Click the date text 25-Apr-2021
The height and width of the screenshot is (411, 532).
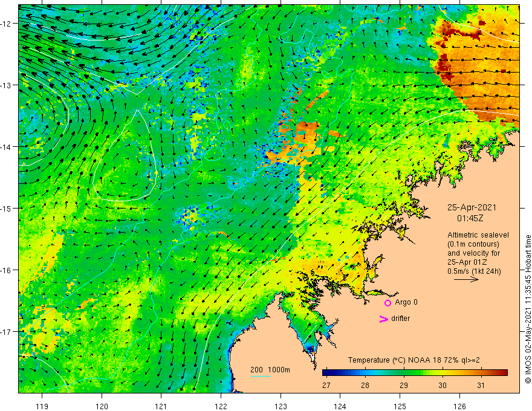click(472, 207)
